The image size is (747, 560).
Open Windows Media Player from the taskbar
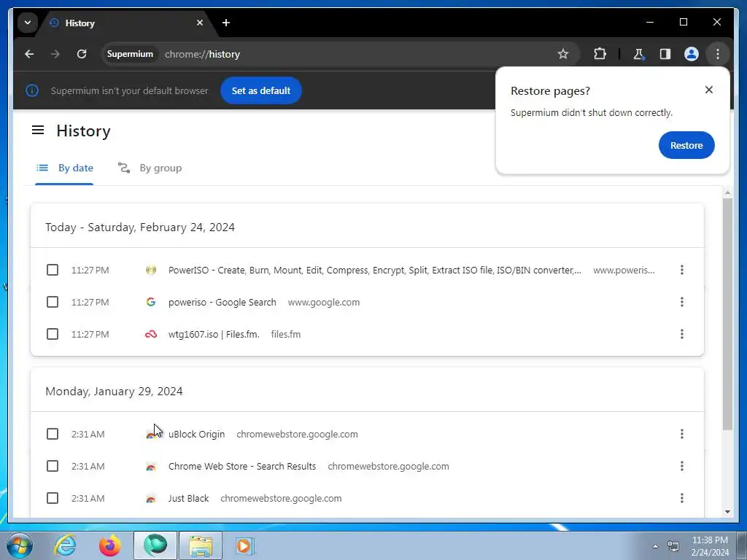click(245, 545)
